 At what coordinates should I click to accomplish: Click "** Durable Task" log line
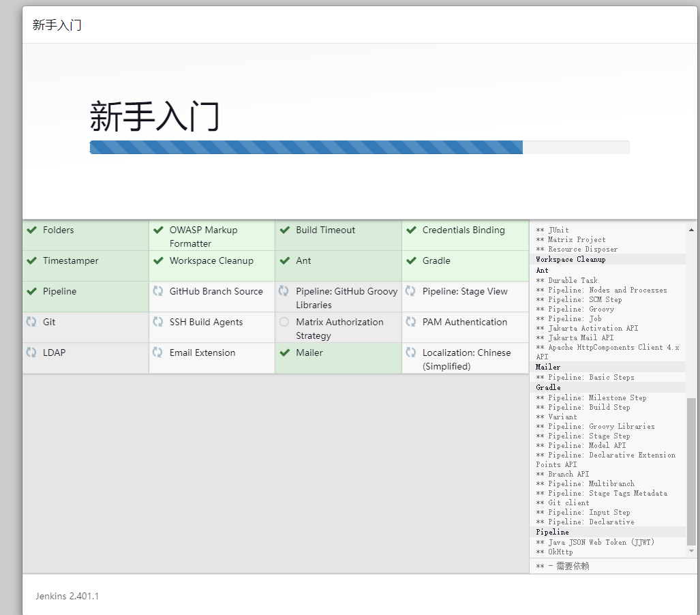tap(566, 280)
